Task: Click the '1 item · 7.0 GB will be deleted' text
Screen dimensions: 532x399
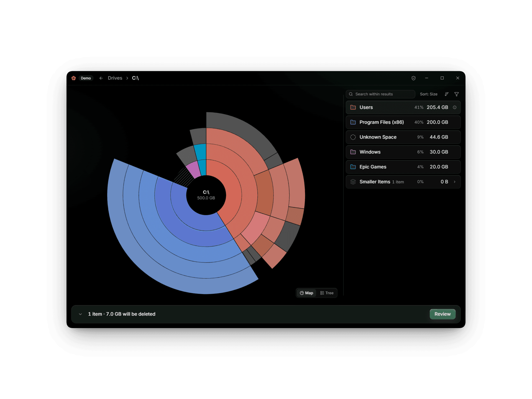Action: [122, 314]
